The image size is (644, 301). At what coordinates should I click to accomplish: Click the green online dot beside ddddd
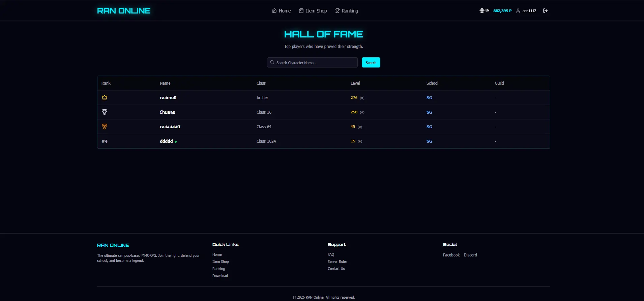[x=176, y=142]
